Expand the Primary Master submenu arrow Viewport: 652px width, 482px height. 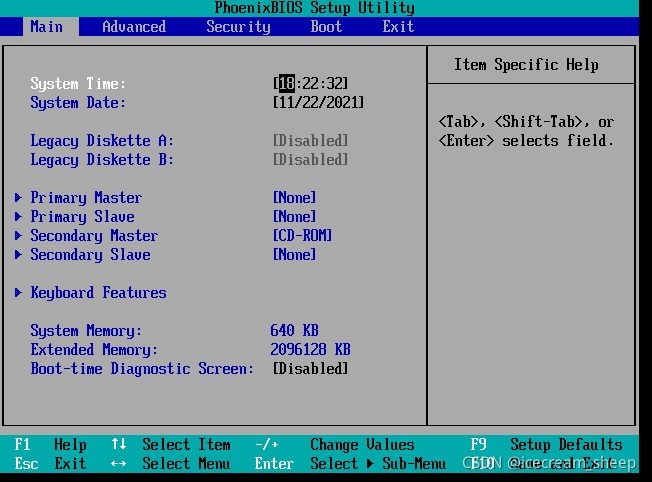(19, 198)
